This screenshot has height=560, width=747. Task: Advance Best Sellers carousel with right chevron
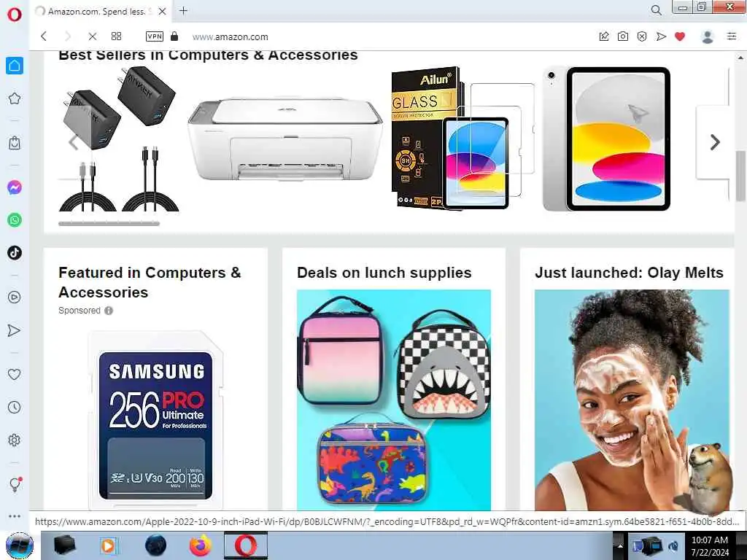[x=715, y=142]
